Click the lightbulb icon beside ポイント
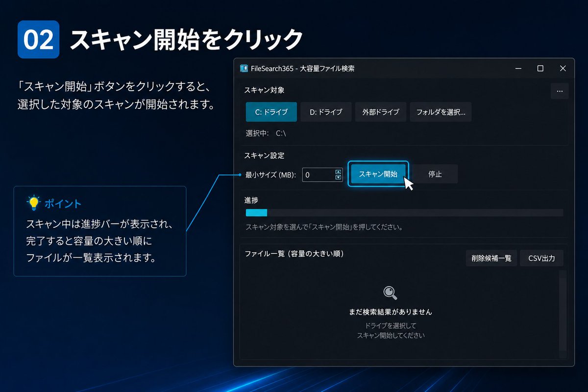 coord(33,203)
